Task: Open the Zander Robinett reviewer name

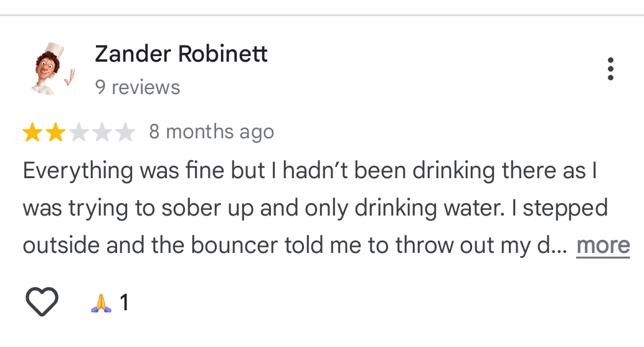Action: (x=181, y=54)
